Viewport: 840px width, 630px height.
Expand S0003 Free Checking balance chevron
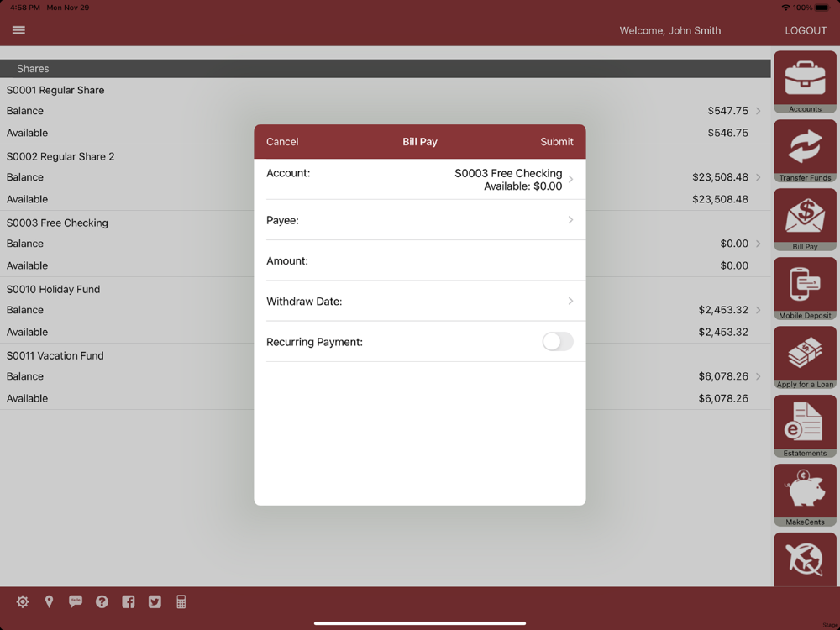click(x=758, y=244)
